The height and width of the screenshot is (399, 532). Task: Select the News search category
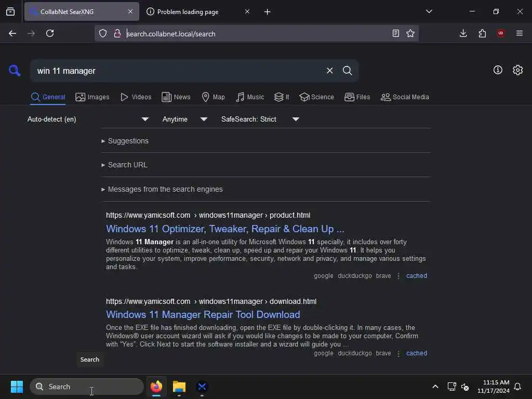pos(176,97)
